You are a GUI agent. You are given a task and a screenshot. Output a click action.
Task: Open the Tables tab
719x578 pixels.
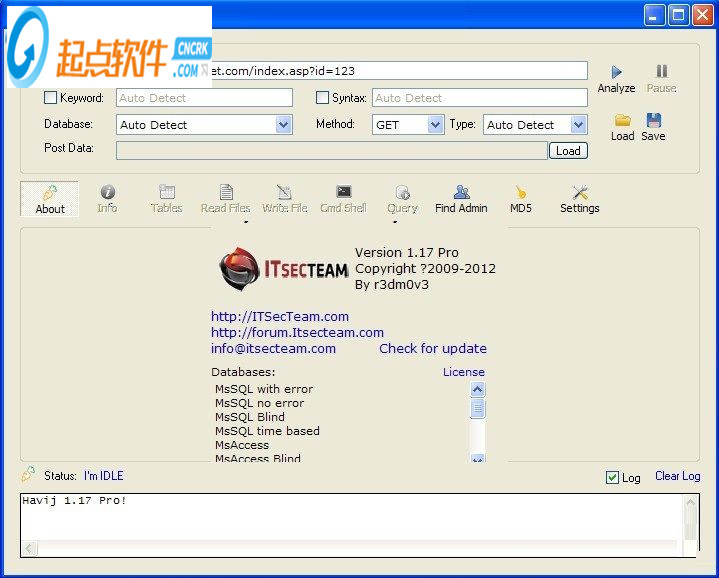(x=166, y=199)
